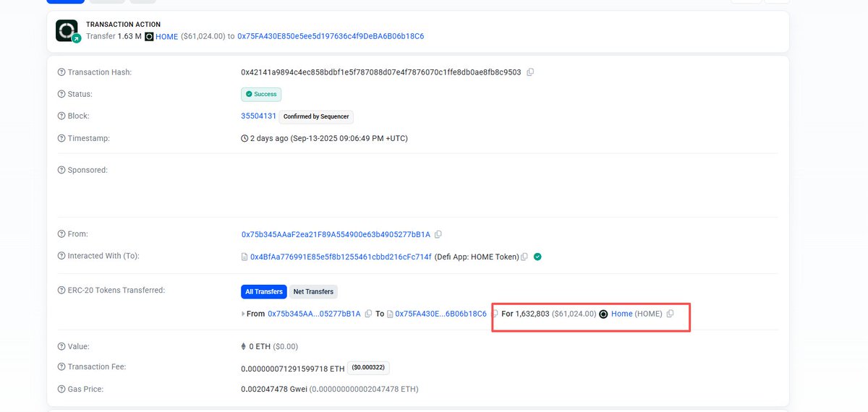The image size is (868, 412).
Task: Open the Home token link in transfer row
Action: tap(622, 314)
